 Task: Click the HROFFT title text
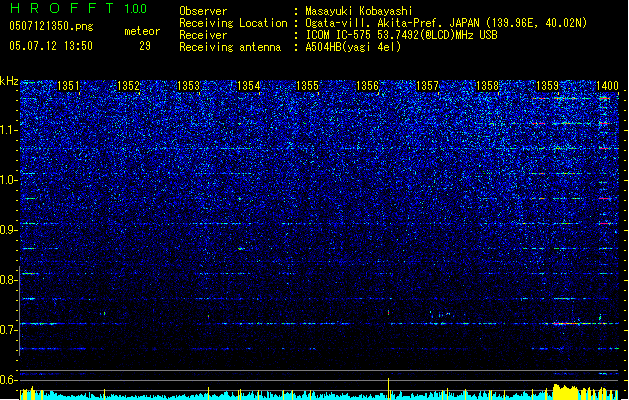click(62, 8)
